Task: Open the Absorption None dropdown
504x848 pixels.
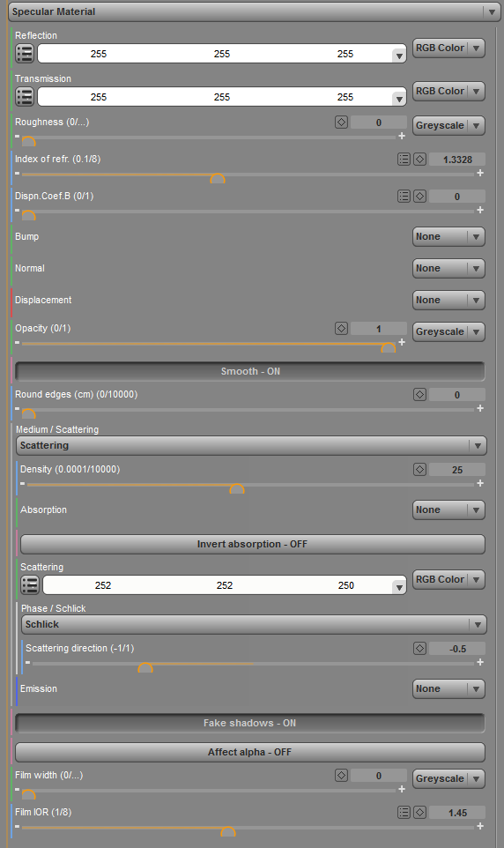Action: (448, 510)
